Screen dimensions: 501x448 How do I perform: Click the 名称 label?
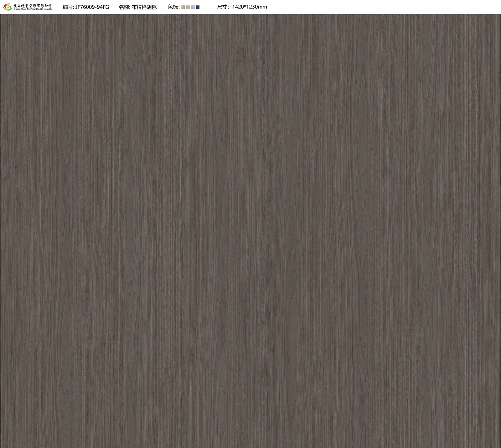point(124,7)
